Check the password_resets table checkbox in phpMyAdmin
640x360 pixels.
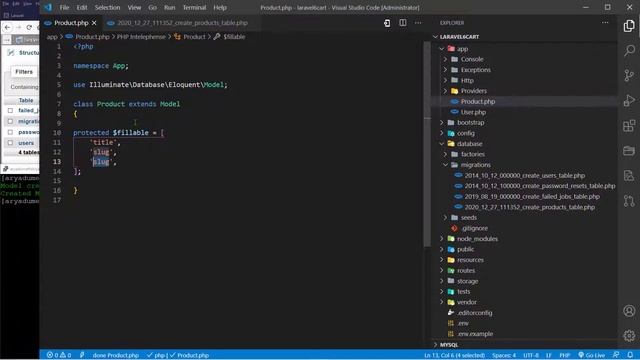click(x=10, y=132)
